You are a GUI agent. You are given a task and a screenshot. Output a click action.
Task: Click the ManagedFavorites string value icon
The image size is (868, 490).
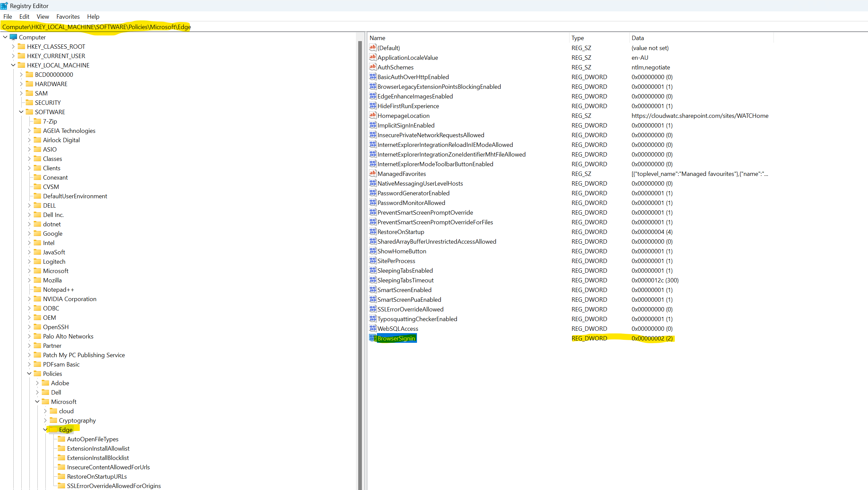point(372,173)
